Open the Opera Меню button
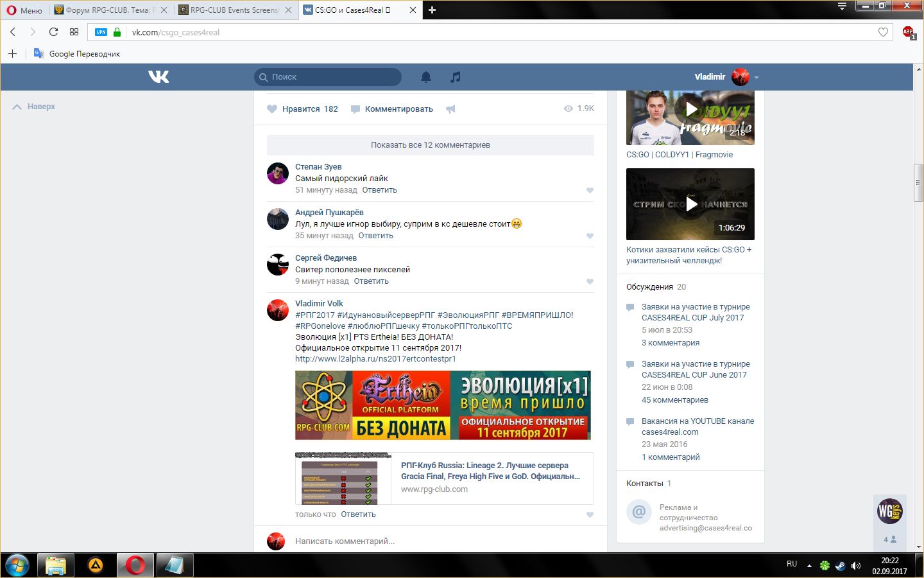 [24, 10]
